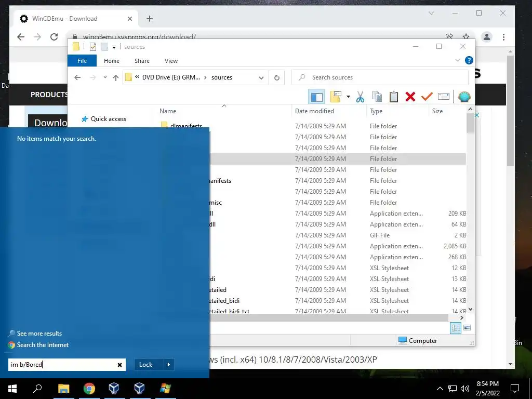This screenshot has width=532, height=399.
Task: Click the red X Delete icon
Action: (x=410, y=97)
